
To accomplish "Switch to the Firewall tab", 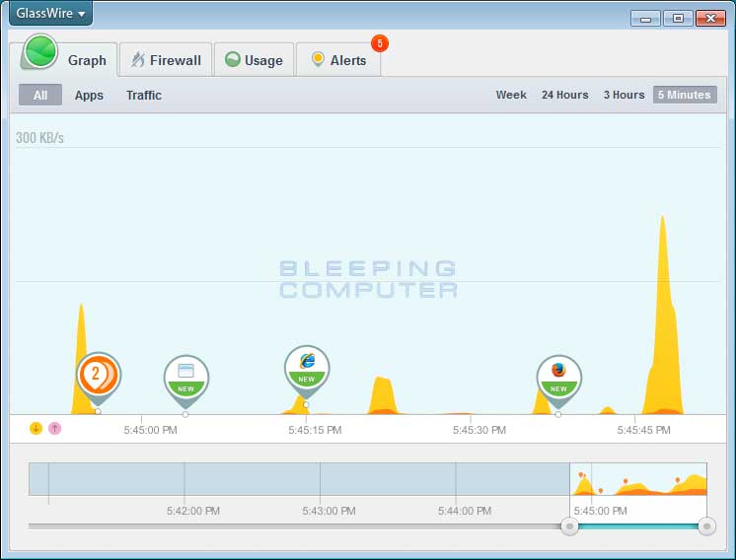I will [165, 60].
